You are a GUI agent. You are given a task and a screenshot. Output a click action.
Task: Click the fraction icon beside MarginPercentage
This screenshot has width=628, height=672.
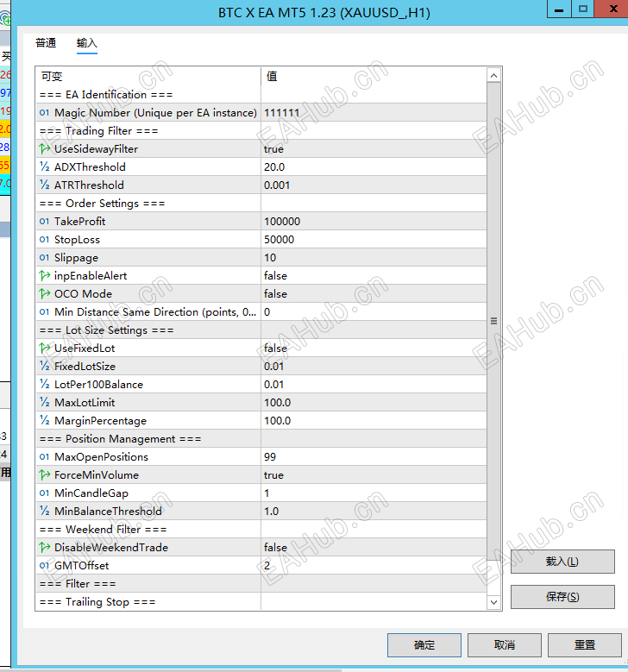(44, 421)
